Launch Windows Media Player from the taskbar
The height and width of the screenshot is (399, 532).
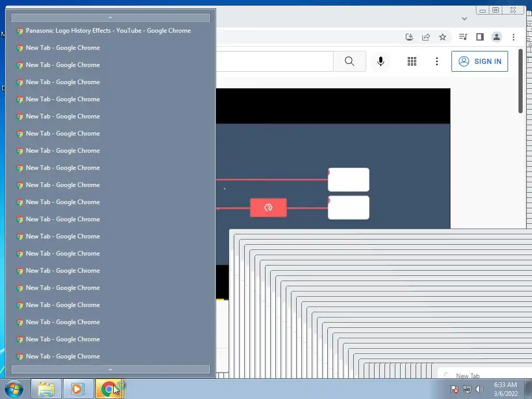[78, 389]
